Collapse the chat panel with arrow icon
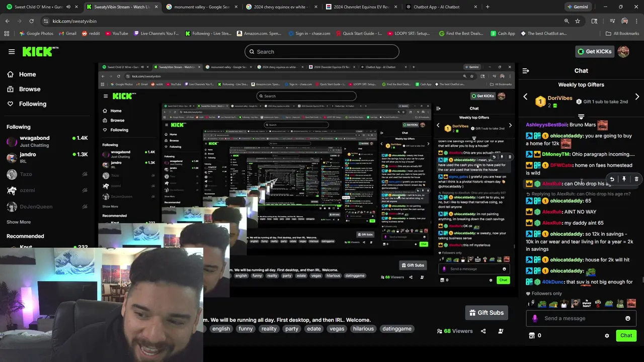Image resolution: width=644 pixels, height=362 pixels. click(x=526, y=71)
